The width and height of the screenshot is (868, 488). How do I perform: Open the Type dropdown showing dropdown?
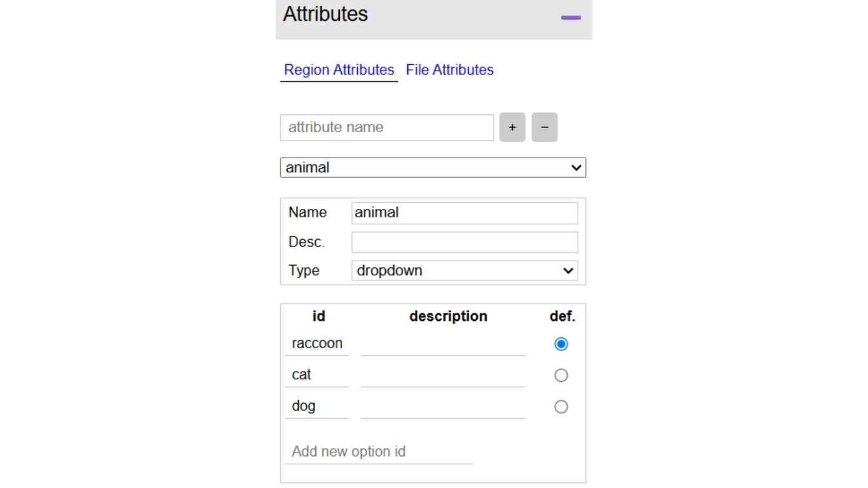465,271
